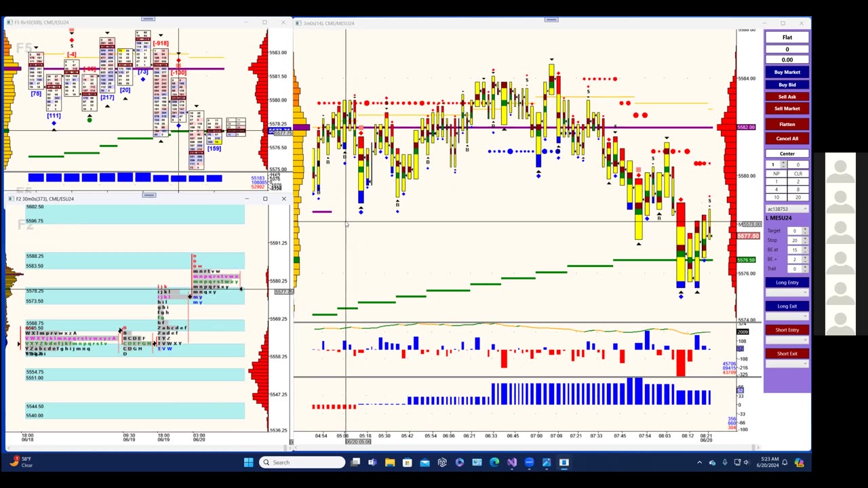This screenshot has height=488, width=868.
Task: Click the 0.00 profit/loss field
Action: click(x=787, y=60)
